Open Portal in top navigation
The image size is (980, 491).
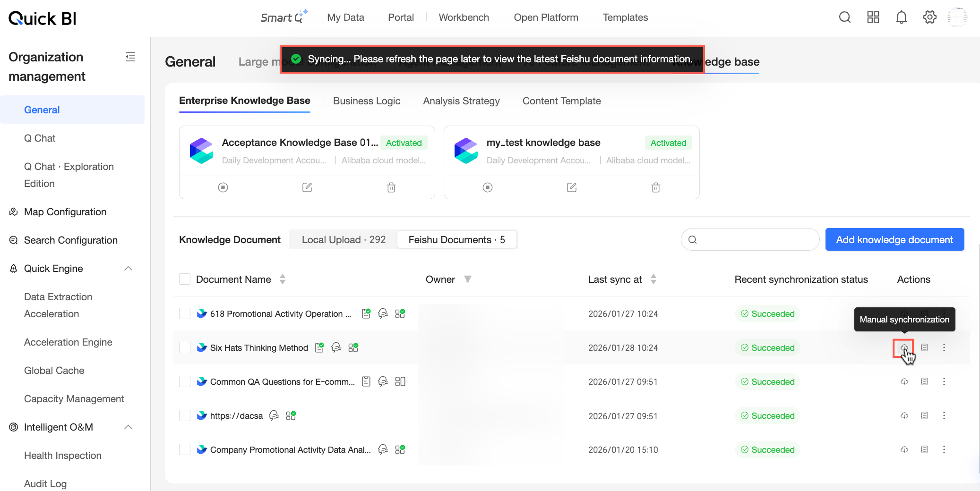[401, 17]
